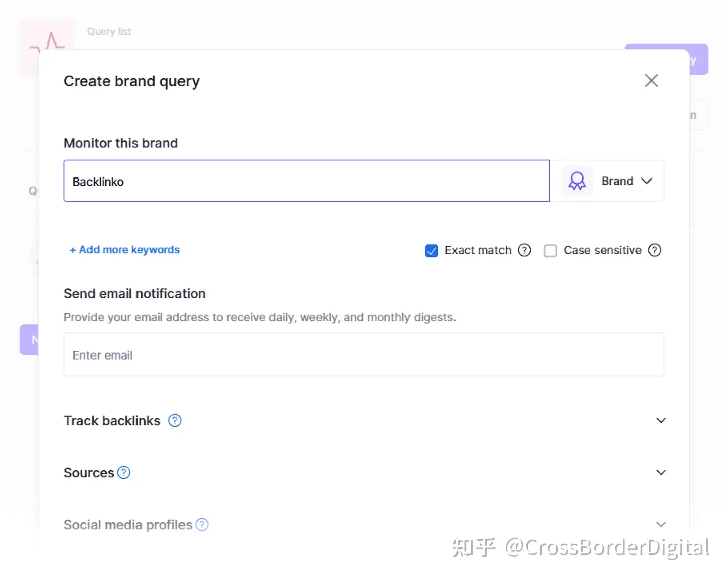Click Social media profiles help icon
This screenshot has height=580, width=728.
[202, 525]
